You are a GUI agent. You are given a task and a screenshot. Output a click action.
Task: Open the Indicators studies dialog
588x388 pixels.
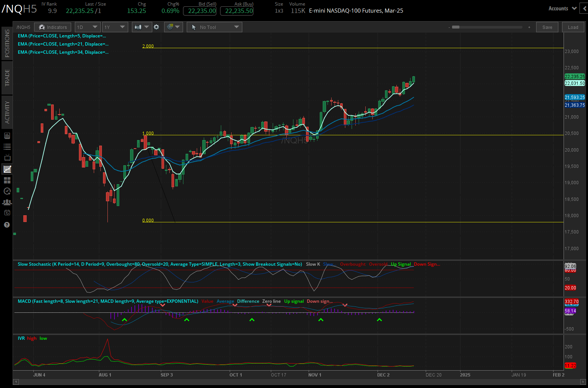(x=53, y=27)
